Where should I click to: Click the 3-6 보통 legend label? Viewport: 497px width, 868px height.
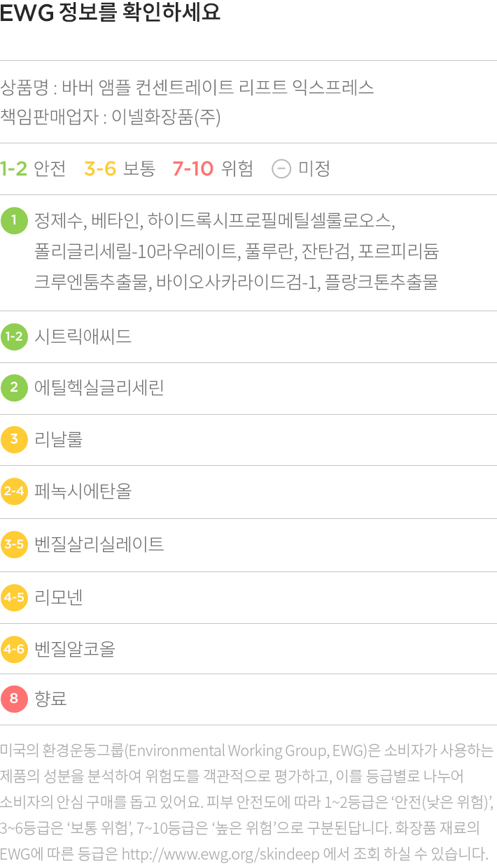point(120,169)
